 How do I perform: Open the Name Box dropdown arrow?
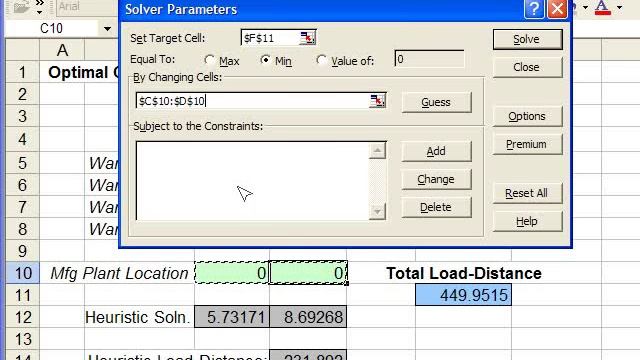pos(107,29)
